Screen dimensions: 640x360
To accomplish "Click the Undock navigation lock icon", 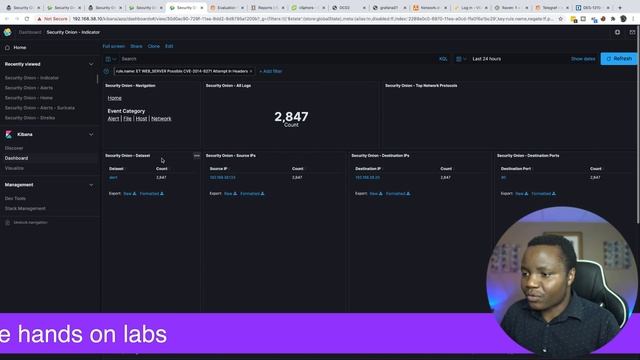I will pyautogui.click(x=7, y=222).
